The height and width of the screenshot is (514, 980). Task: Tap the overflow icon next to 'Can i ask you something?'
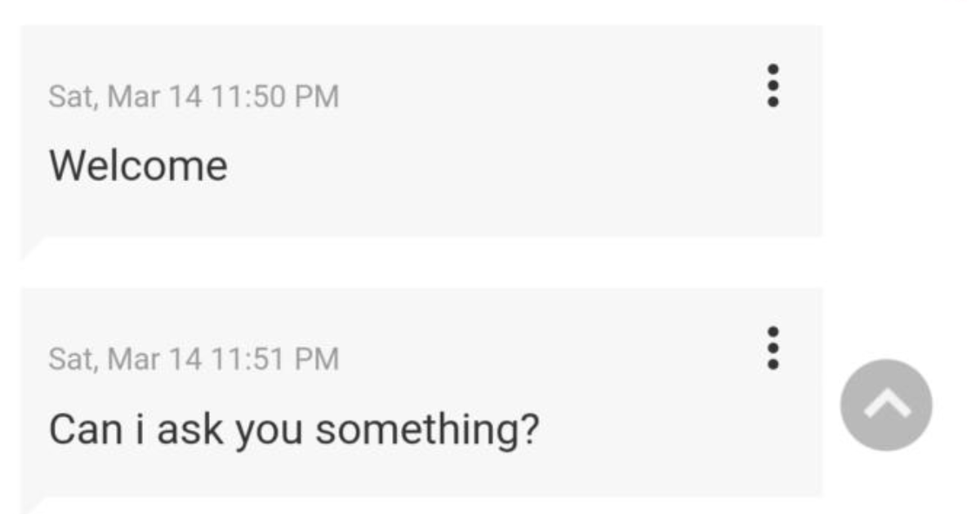click(771, 349)
